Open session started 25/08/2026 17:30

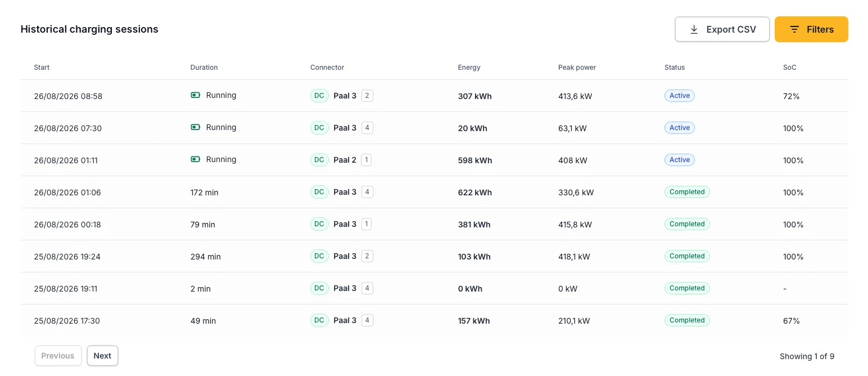[x=435, y=320]
